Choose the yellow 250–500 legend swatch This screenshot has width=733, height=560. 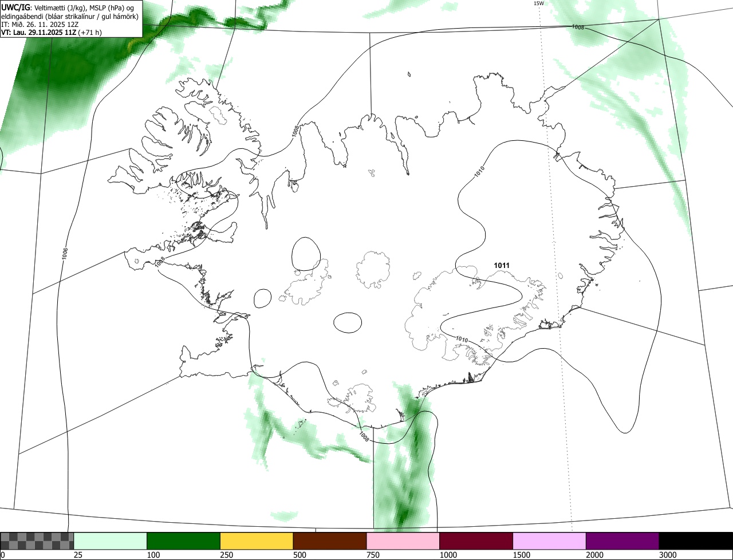pos(257,541)
